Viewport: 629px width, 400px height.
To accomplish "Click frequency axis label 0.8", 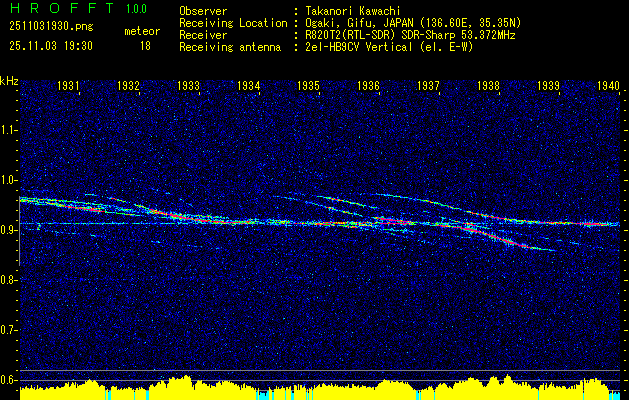I will click(8, 280).
